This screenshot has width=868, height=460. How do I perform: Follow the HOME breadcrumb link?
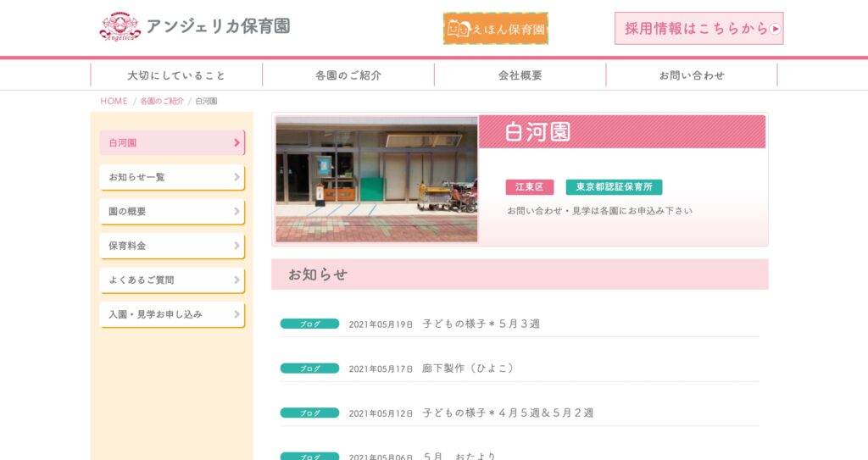click(114, 101)
